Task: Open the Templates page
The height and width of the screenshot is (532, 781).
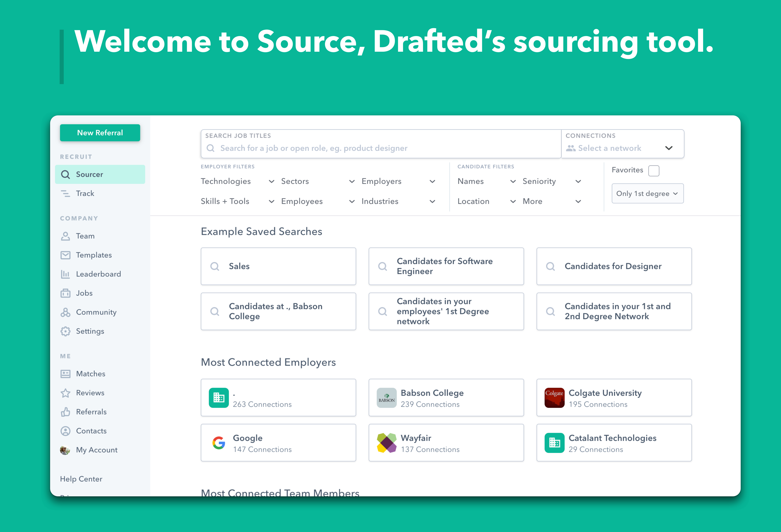Action: tap(100, 255)
